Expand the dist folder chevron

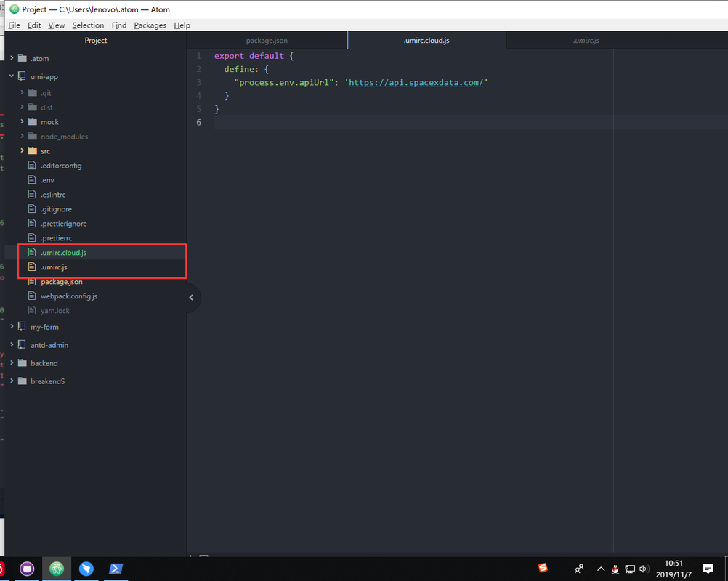22,107
